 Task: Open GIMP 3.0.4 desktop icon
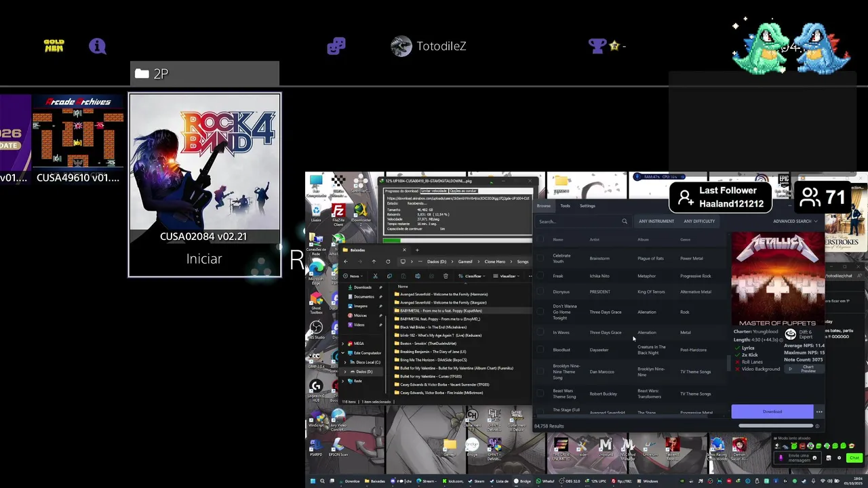[316, 359]
